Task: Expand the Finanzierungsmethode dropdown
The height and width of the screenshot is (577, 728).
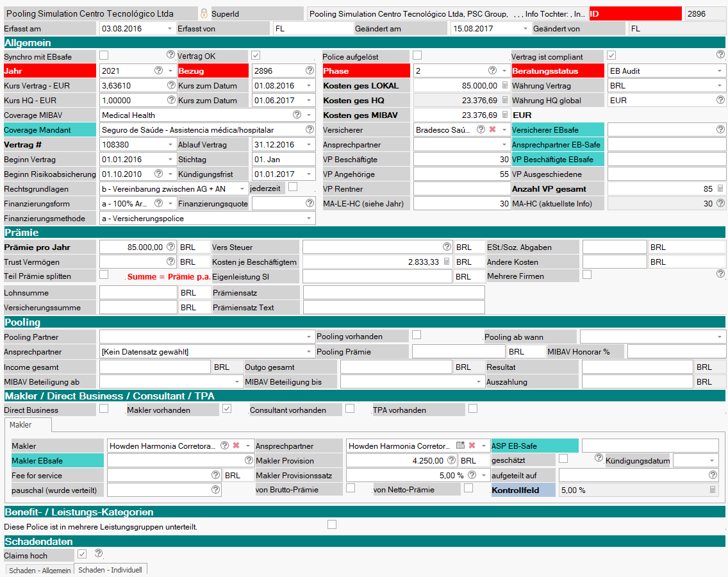Action: [309, 219]
